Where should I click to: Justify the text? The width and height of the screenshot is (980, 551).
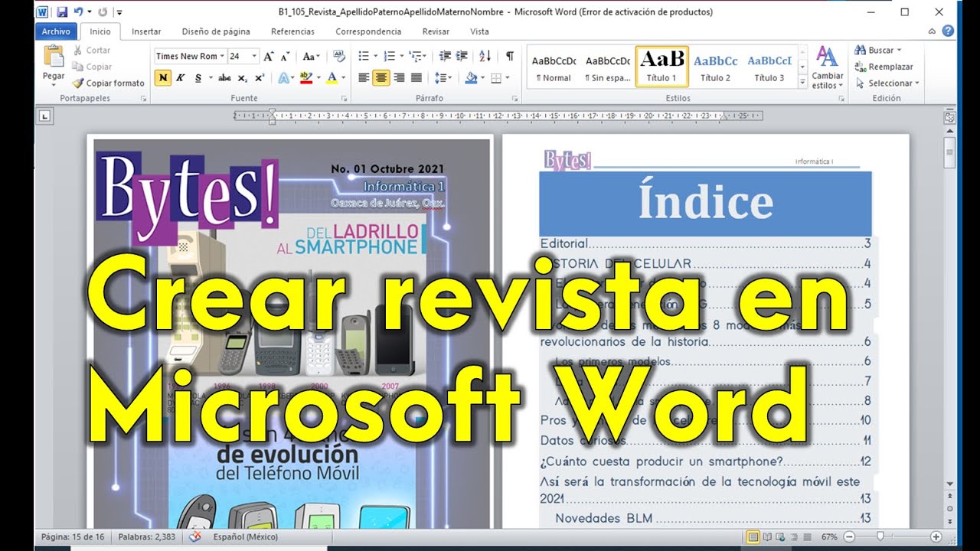tap(416, 77)
